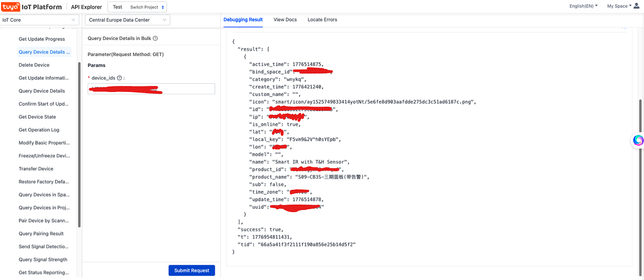Screen dimensions: 644x280
Task: Select Query Signal Strength API
Action: (x=43, y=259)
